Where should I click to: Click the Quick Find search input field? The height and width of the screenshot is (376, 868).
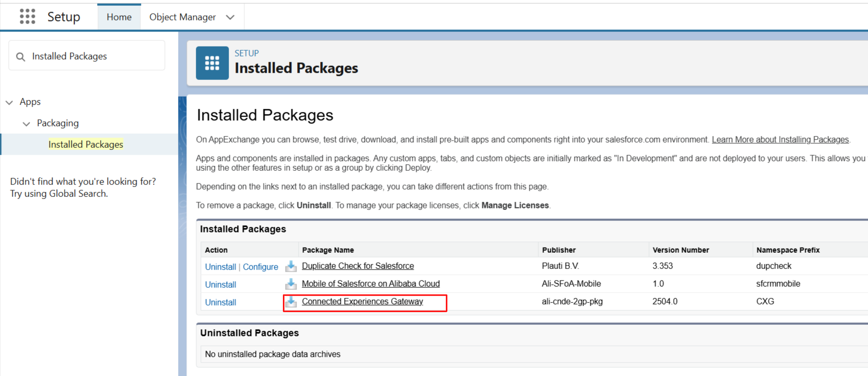point(87,56)
